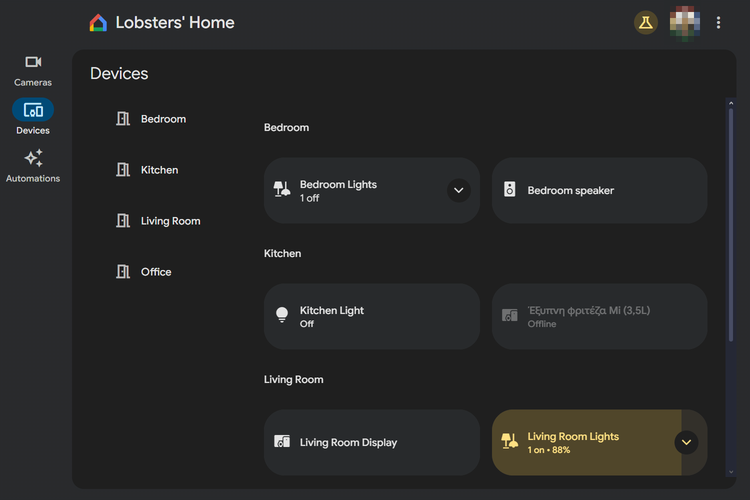The height and width of the screenshot is (500, 750).
Task: Click the Google Home logo icon
Action: click(x=98, y=23)
